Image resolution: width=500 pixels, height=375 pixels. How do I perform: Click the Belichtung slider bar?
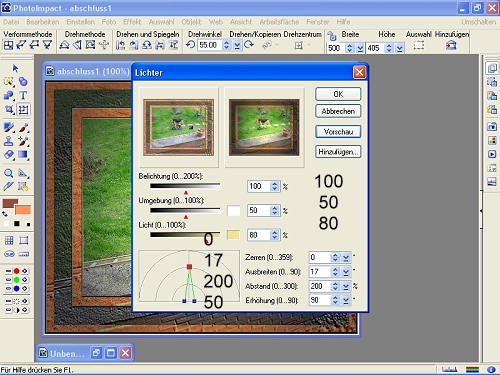185,186
